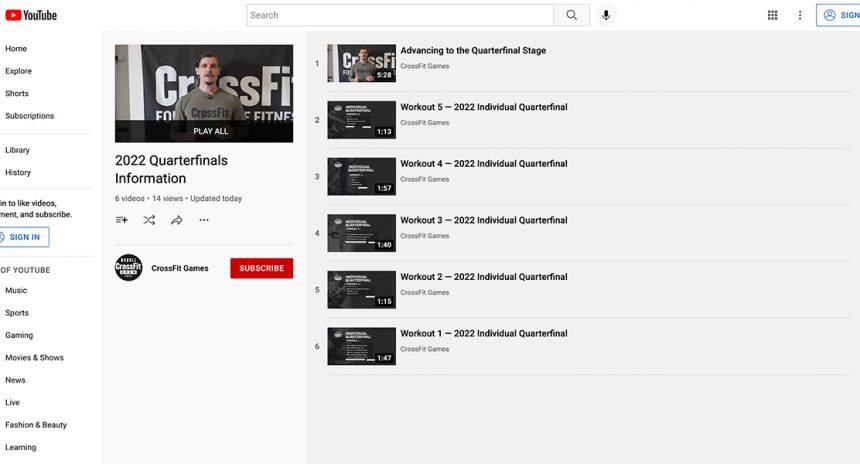Start voice search with microphone icon

coord(606,15)
